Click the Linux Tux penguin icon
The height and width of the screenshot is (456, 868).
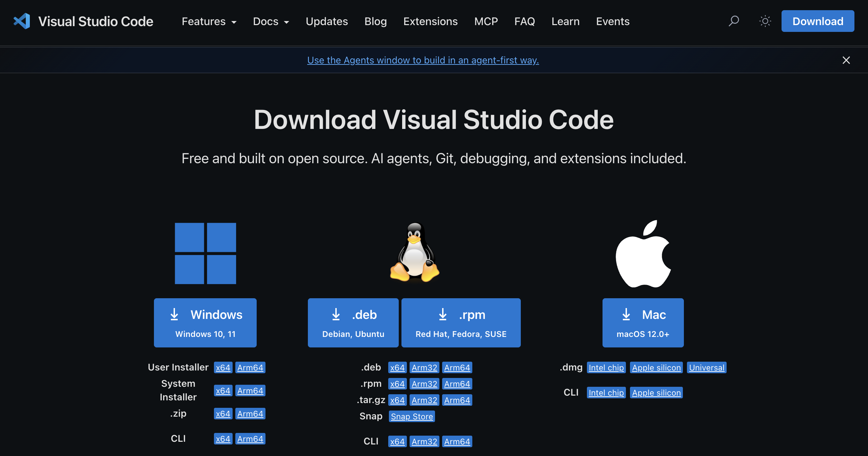pos(414,252)
